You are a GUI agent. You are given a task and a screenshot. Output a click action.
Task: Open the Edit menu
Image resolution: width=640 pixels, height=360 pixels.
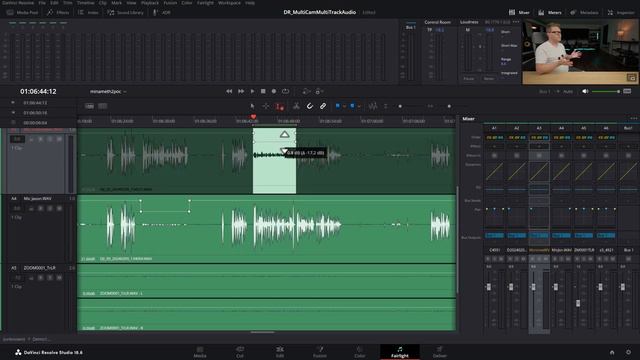coord(54,3)
